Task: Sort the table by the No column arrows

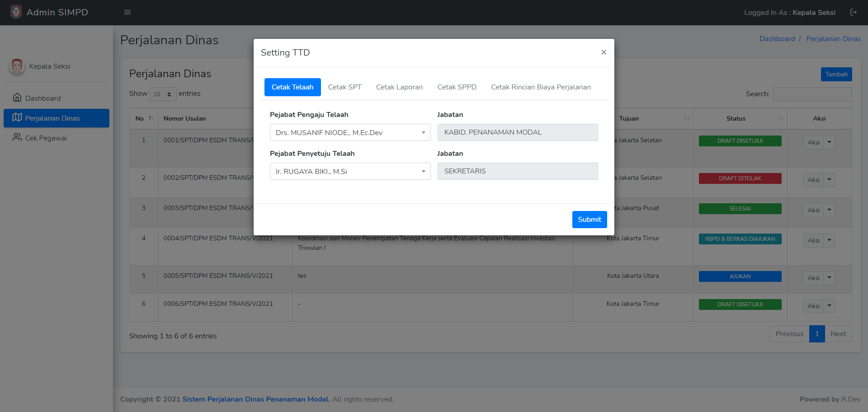Action: [151, 118]
